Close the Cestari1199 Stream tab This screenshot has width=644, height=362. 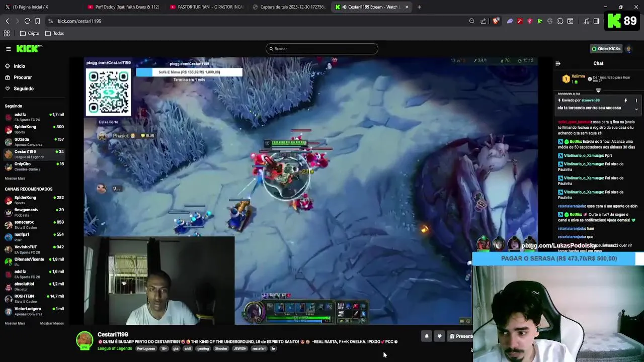[x=407, y=7]
